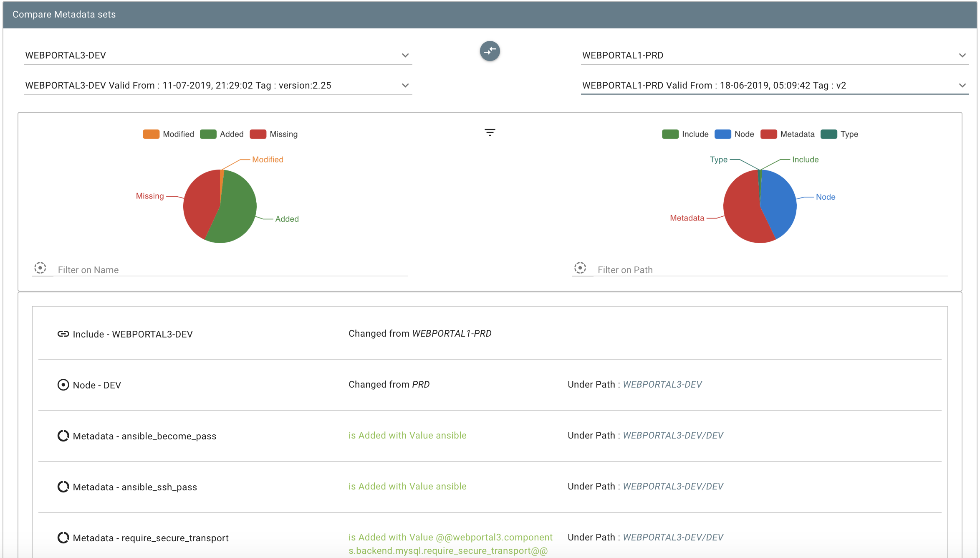This screenshot has width=980, height=558.
Task: Click the metadata icon for ansible_ssh_pass
Action: tap(63, 487)
